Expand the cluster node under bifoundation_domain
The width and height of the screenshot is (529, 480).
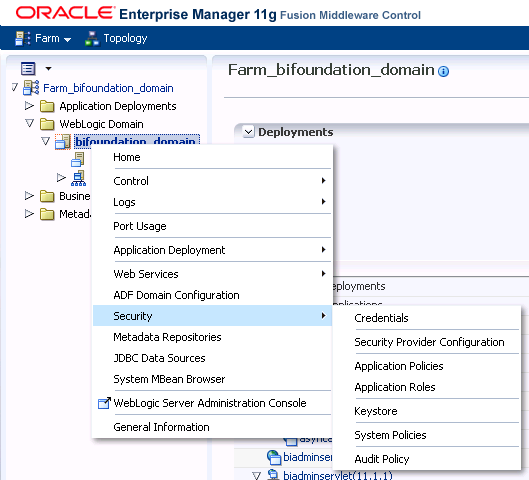[61, 177]
